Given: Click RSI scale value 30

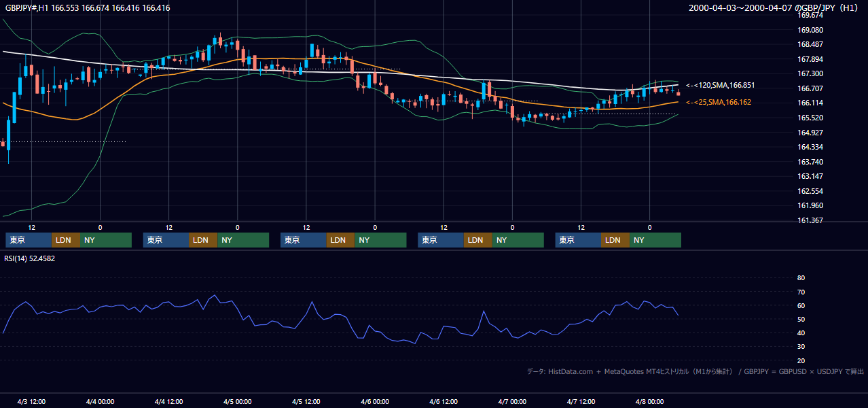Looking at the screenshot, I should [801, 347].
